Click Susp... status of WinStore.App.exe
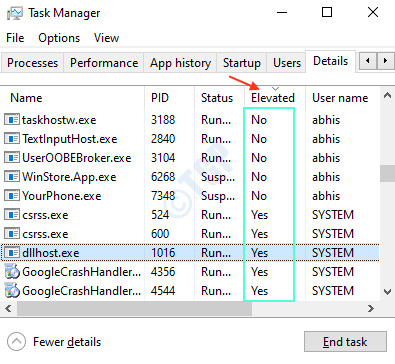This screenshot has width=395, height=364. pyautogui.click(x=218, y=177)
